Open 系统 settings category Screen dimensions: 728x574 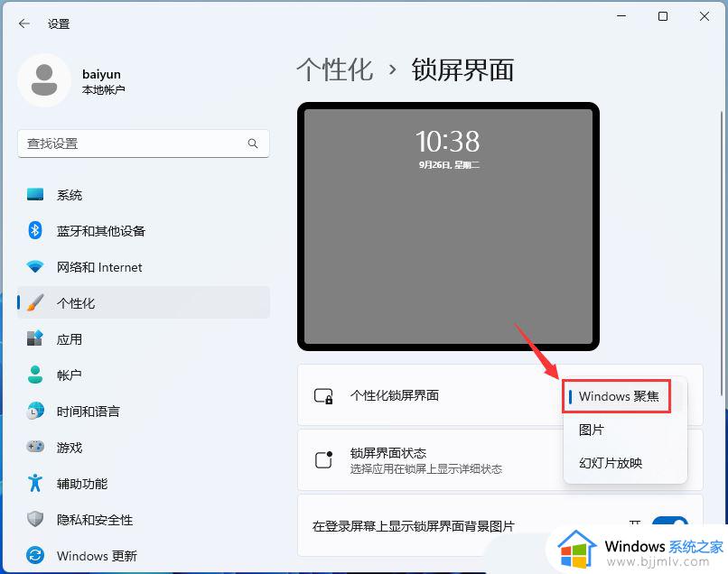144,194
